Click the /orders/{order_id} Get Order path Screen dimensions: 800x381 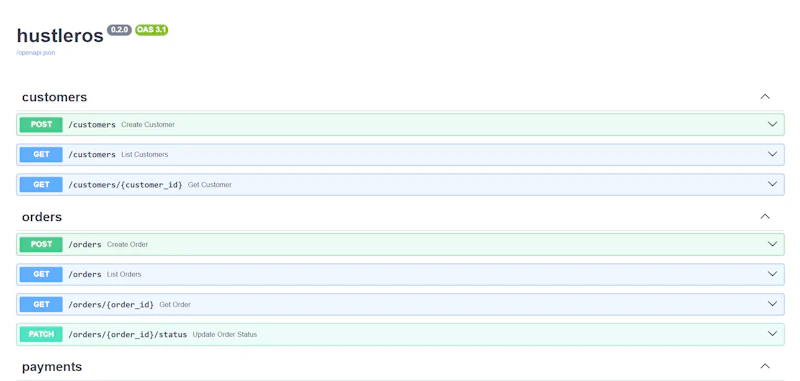click(111, 304)
